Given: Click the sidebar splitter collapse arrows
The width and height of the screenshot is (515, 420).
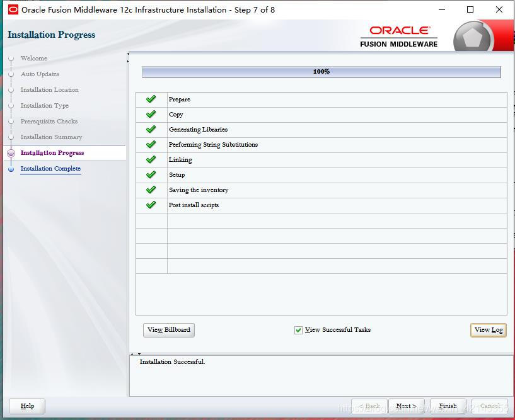Looking at the screenshot, I should (x=128, y=57).
